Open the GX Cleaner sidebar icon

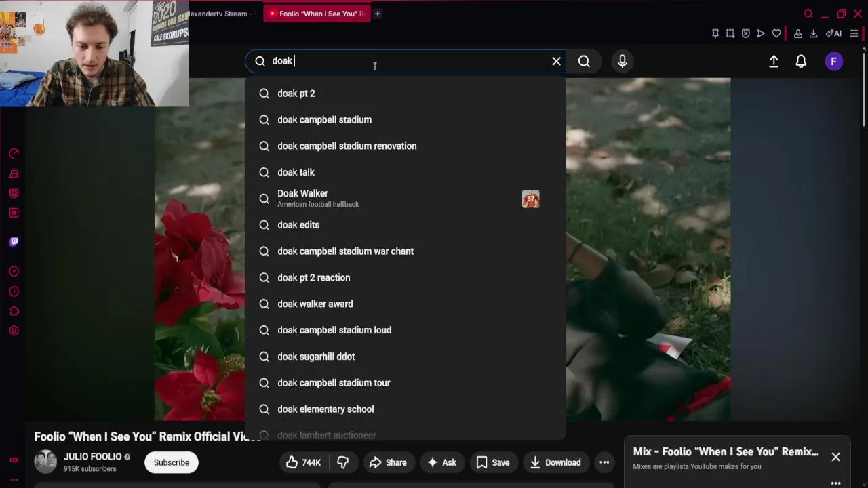14,174
